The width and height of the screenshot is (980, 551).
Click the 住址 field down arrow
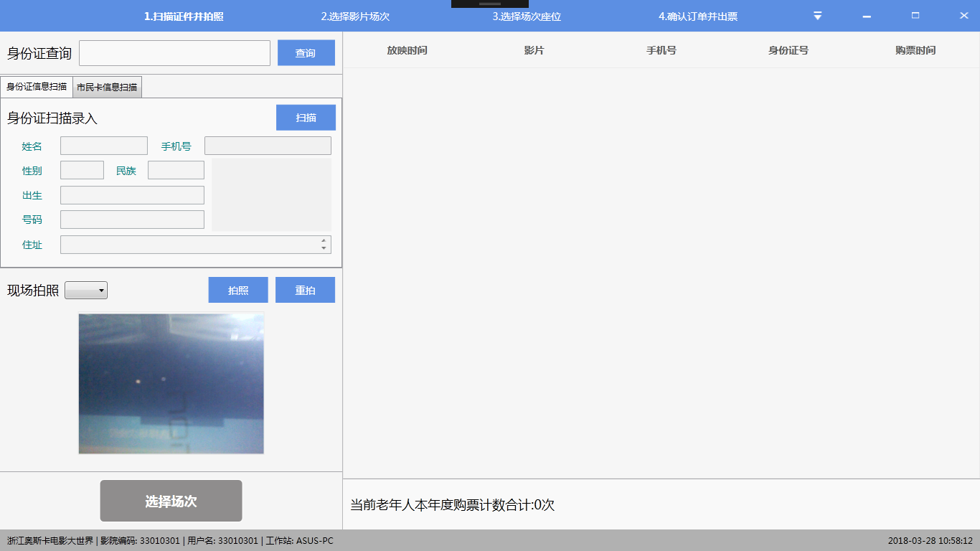(x=324, y=248)
